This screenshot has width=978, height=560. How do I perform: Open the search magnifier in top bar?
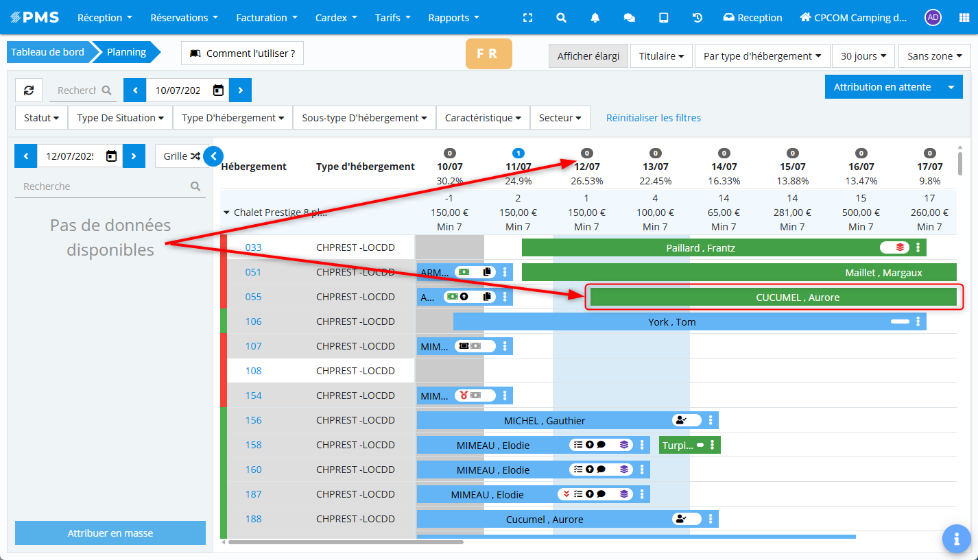[561, 18]
